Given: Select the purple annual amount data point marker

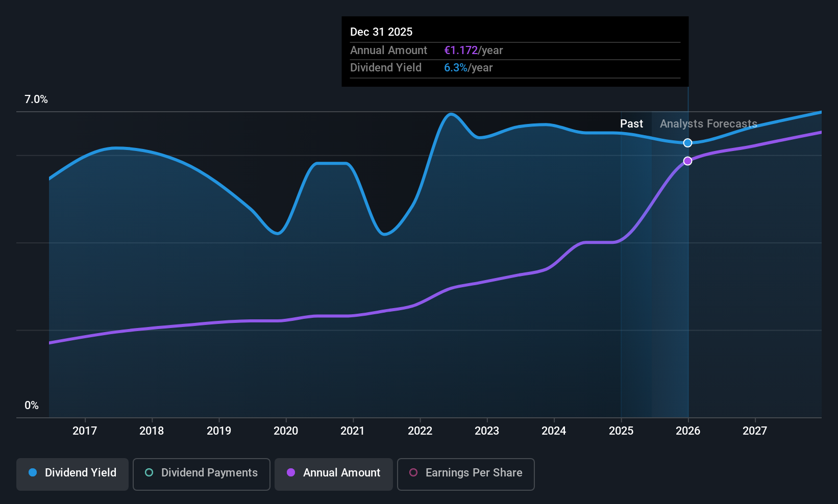Looking at the screenshot, I should [688, 161].
